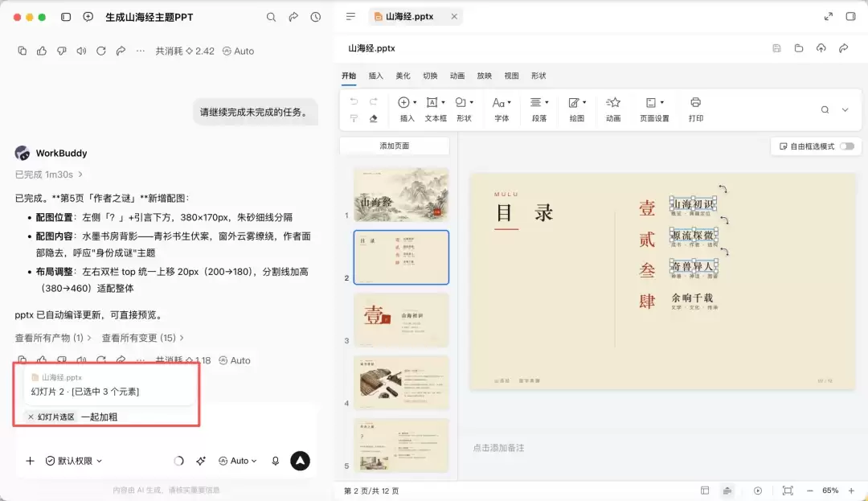The width and height of the screenshot is (868, 501).
Task: Expand the preview pane to full screen
Action: click(x=828, y=17)
